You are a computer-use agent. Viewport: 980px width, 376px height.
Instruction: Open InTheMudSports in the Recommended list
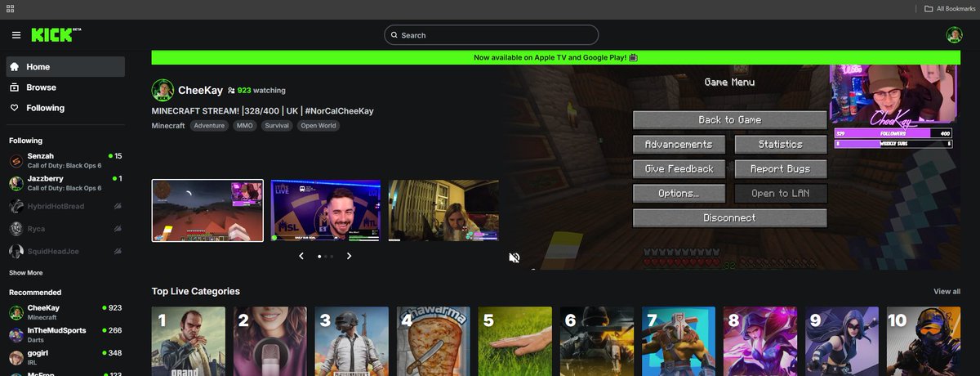pos(65,335)
